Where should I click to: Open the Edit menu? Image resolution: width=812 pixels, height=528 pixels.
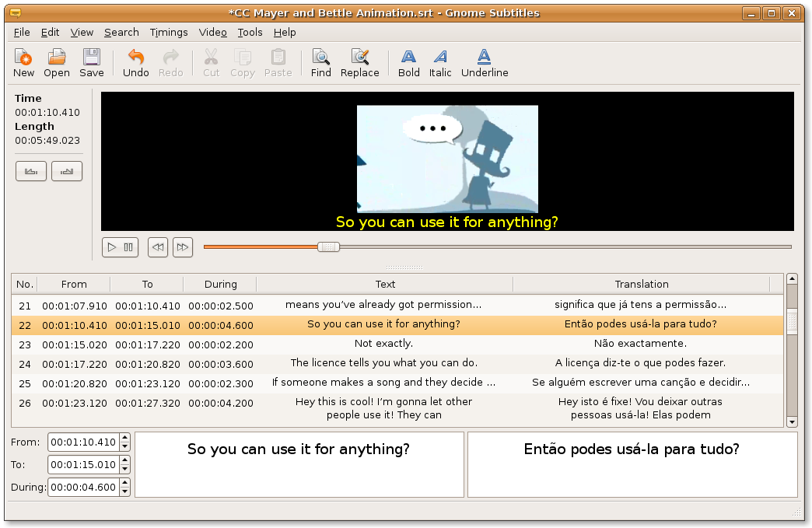click(x=51, y=32)
